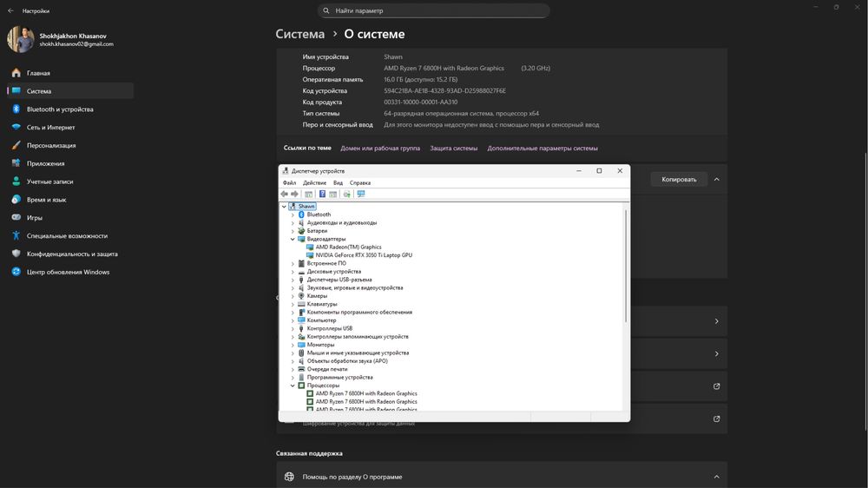This screenshot has width=868, height=488.
Task: Select Диспетчеры USB-разъема row
Action: pyautogui.click(x=339, y=280)
